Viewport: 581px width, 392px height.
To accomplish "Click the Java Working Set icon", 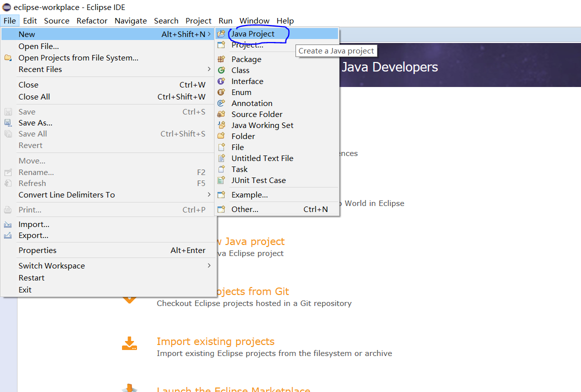I will (221, 125).
